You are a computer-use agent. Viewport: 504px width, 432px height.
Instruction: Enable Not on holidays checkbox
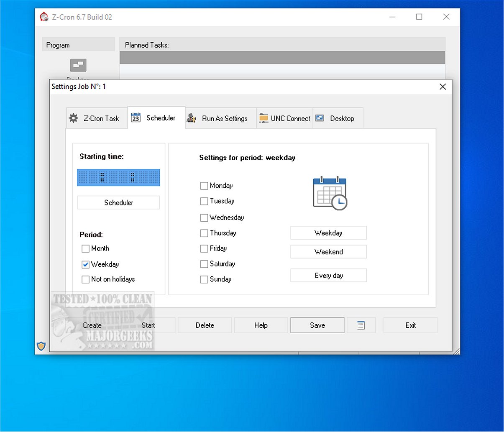(x=85, y=279)
